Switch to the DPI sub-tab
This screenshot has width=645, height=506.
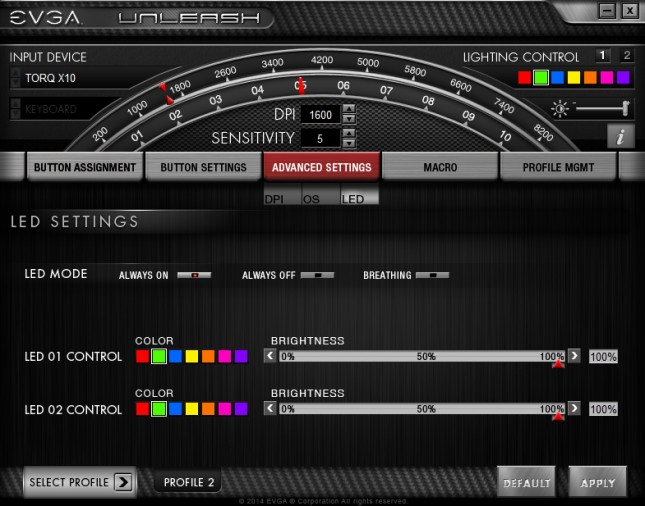coord(283,194)
